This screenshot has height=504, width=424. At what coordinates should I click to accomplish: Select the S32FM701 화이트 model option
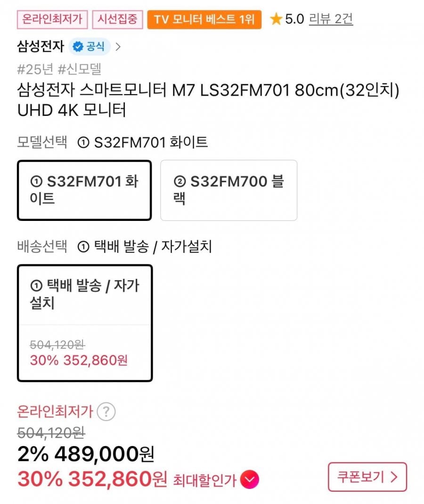tap(84, 190)
